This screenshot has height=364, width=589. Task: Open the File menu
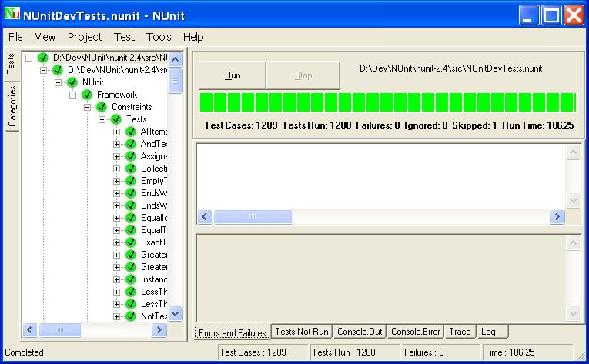[15, 37]
